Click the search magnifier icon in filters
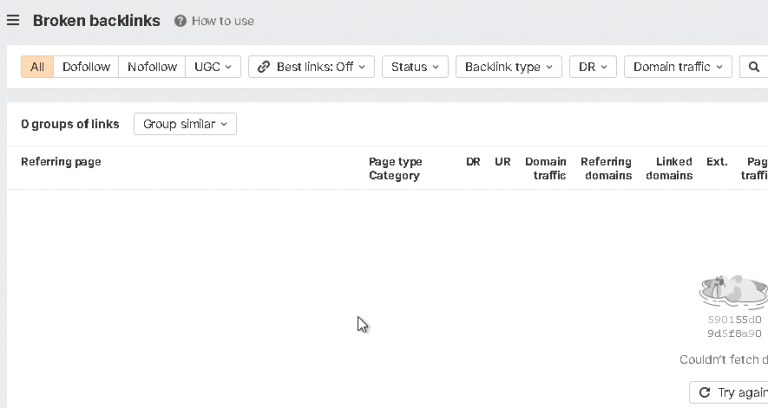768x408 pixels. 754,67
